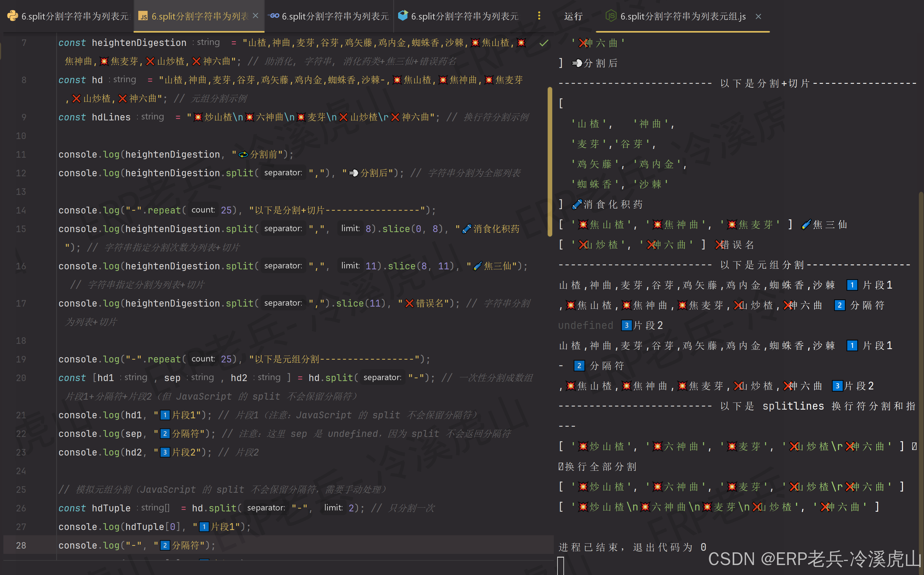Click the '消食化积药' label in console output
Viewport: 924px width, 575px height.
[x=613, y=204]
